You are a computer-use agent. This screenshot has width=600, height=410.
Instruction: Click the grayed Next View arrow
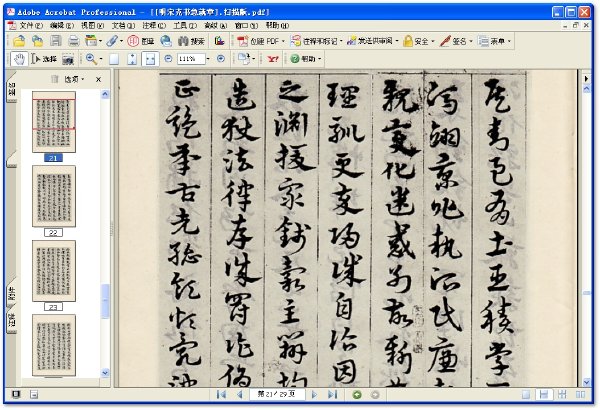[375, 394]
